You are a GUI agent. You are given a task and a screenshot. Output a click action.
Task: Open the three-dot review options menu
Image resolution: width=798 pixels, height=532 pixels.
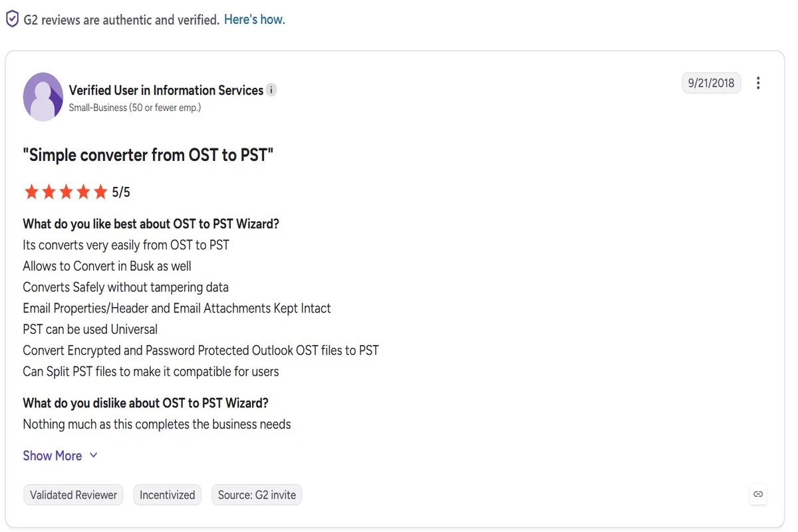point(758,83)
